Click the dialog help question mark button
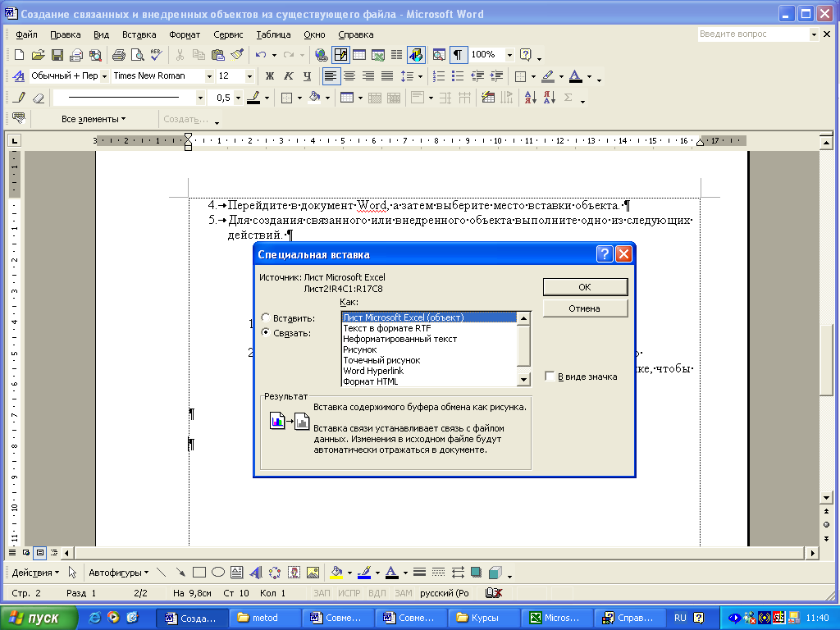The image size is (840, 630). (x=605, y=254)
